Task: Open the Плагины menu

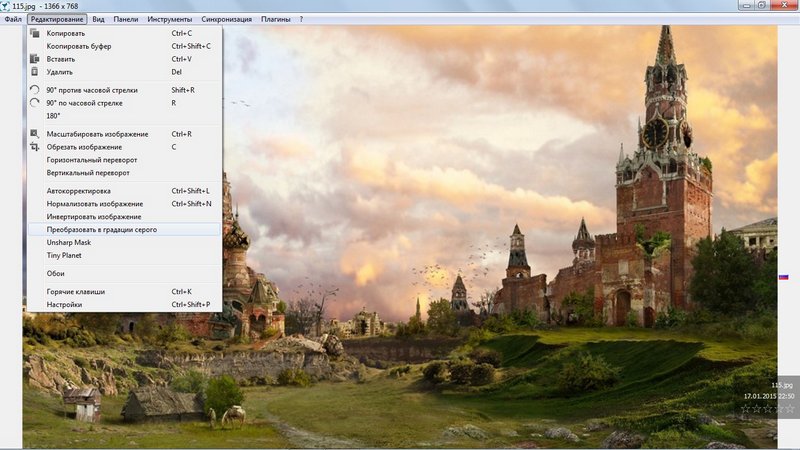Action: (x=276, y=19)
